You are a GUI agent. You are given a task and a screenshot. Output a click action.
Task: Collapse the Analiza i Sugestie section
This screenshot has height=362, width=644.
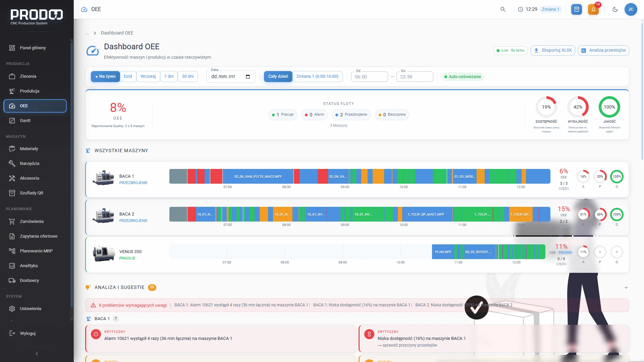[x=626, y=288]
